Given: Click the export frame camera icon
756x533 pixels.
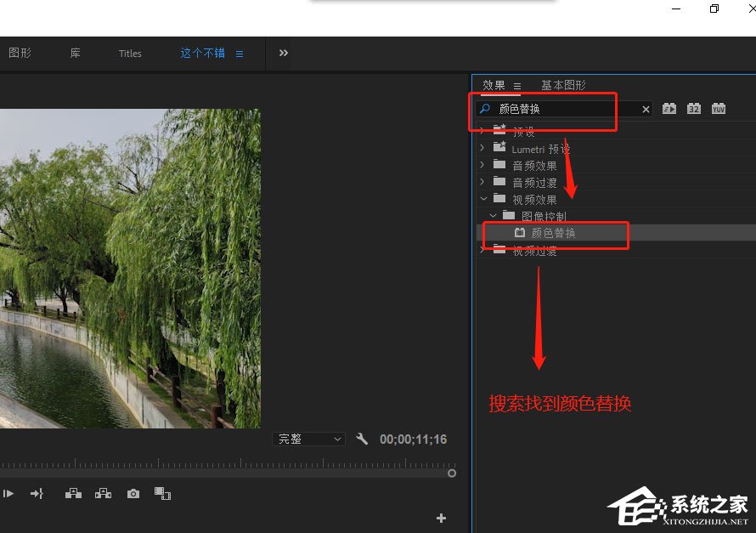Looking at the screenshot, I should 133,493.
